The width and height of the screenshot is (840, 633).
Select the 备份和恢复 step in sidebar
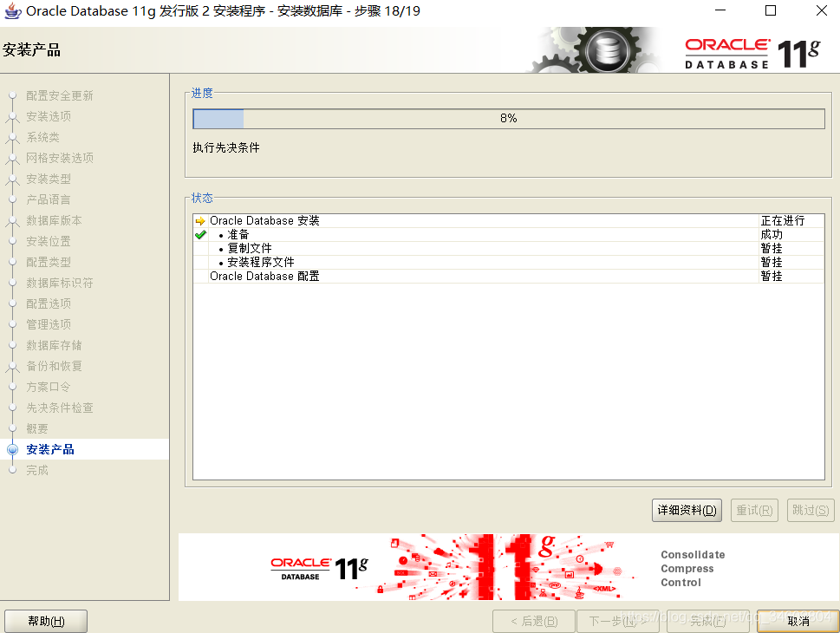click(54, 366)
